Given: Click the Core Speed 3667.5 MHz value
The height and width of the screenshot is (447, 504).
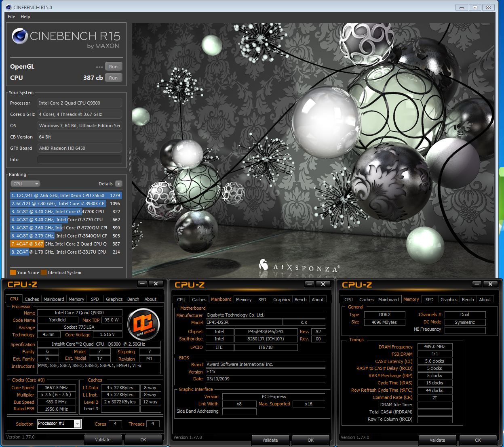Looking at the screenshot, I should 57,388.
